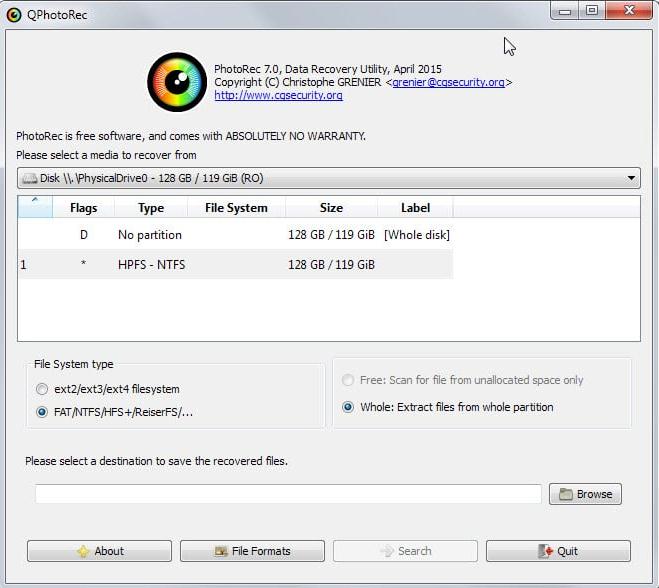Sort partitions by Size column header
The width and height of the screenshot is (659, 588).
[331, 208]
